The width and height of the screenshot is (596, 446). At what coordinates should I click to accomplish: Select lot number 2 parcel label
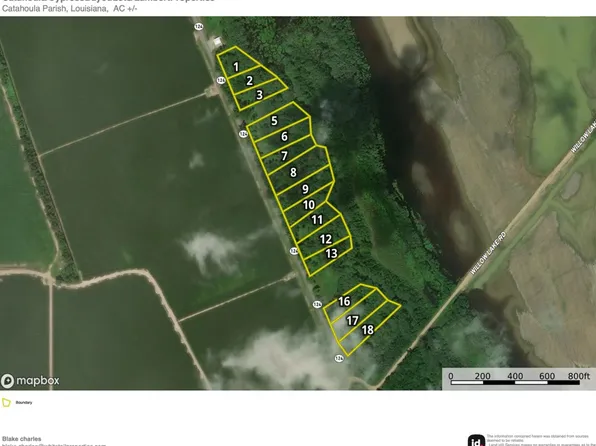pos(249,81)
